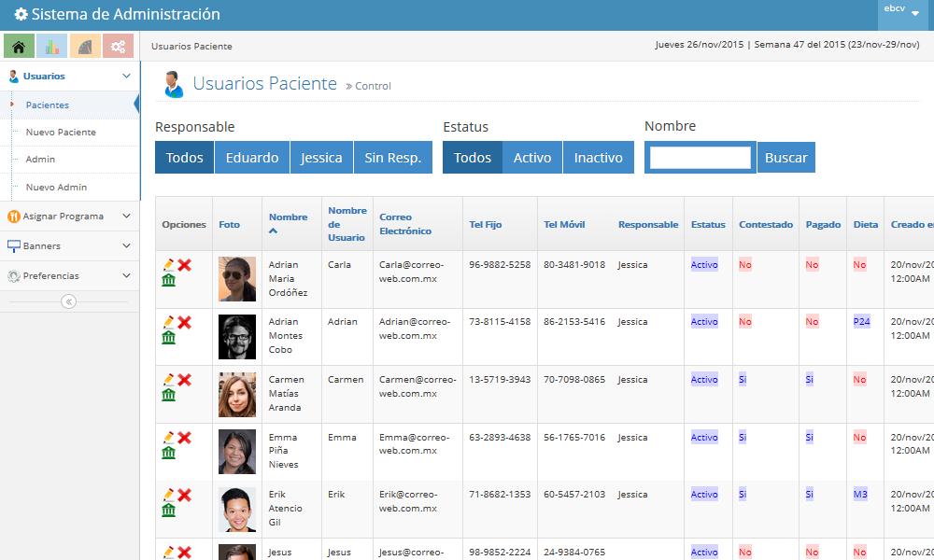The width and height of the screenshot is (934, 560).
Task: Open the red gears settings icon
Action: [x=118, y=46]
